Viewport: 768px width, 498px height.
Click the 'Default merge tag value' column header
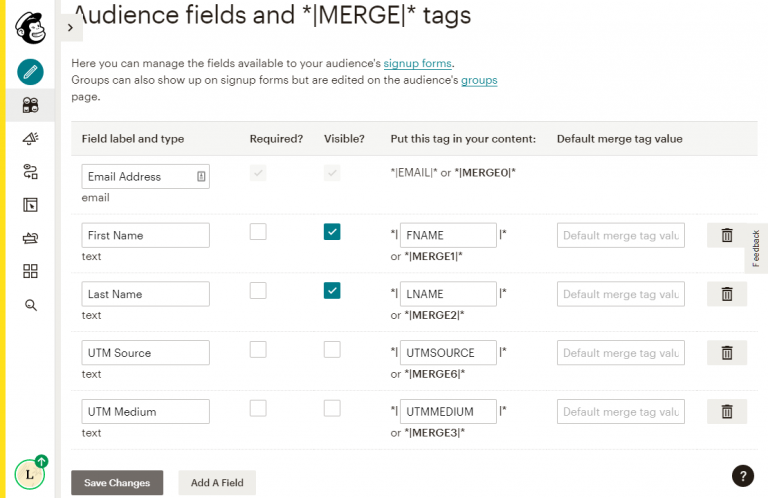click(620, 139)
